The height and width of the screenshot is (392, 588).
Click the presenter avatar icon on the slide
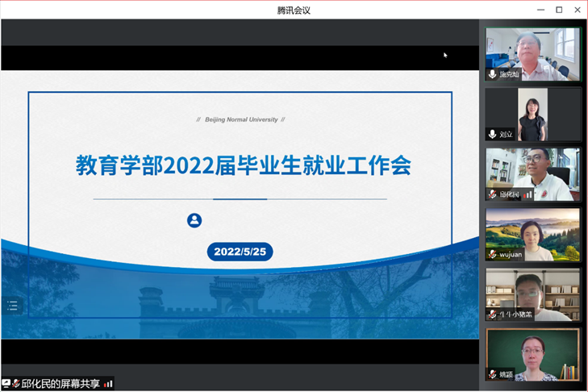(x=194, y=220)
